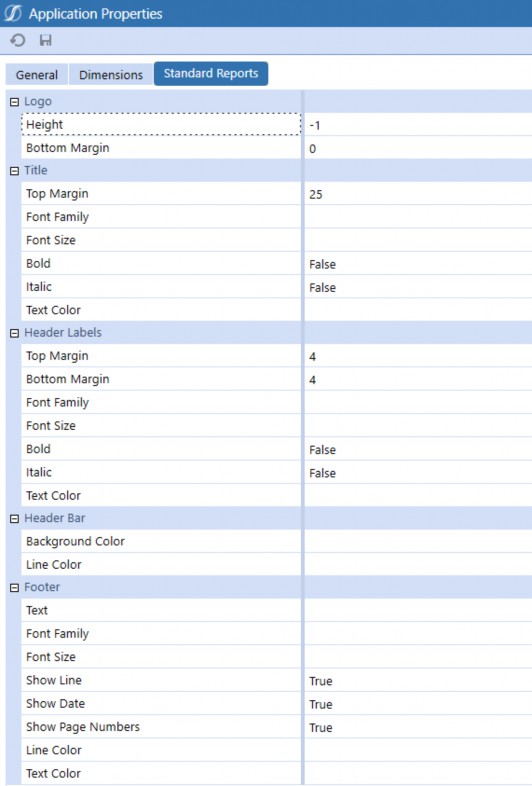The image size is (532, 786).
Task: Select the Footer Show Date property label
Action: tap(55, 703)
